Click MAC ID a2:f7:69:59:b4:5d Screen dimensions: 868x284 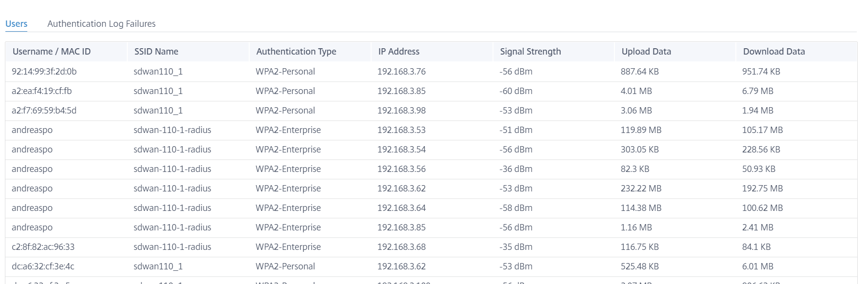click(44, 111)
